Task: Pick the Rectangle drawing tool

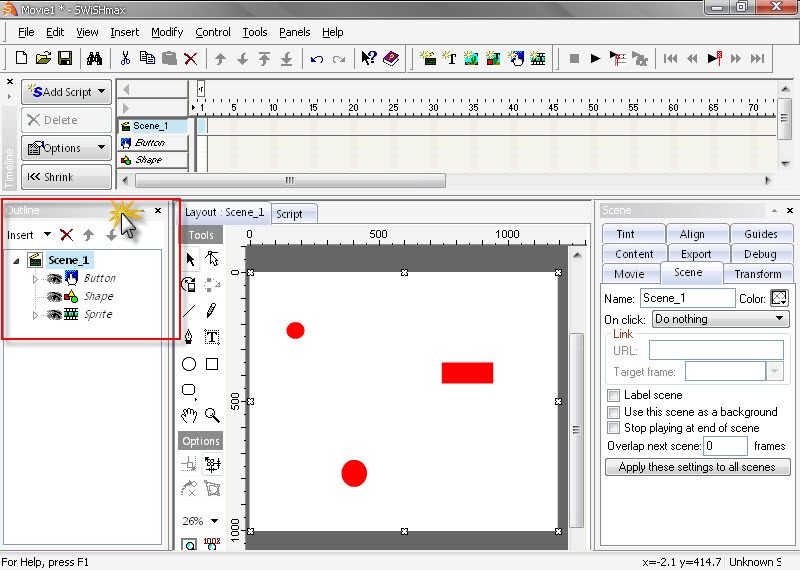Action: 212,364
